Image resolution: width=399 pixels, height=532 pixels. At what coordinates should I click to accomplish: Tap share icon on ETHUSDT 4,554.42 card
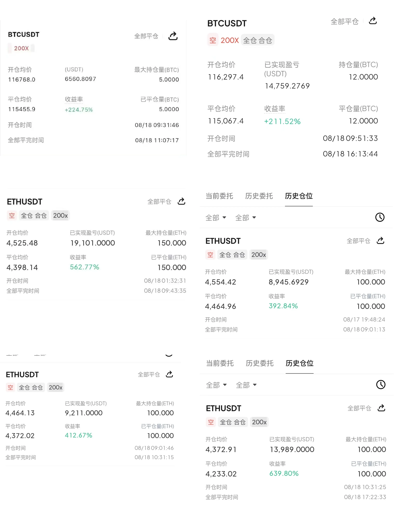(x=380, y=241)
